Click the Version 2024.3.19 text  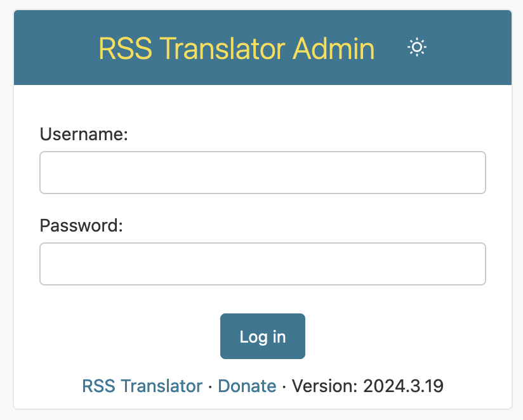tap(367, 386)
